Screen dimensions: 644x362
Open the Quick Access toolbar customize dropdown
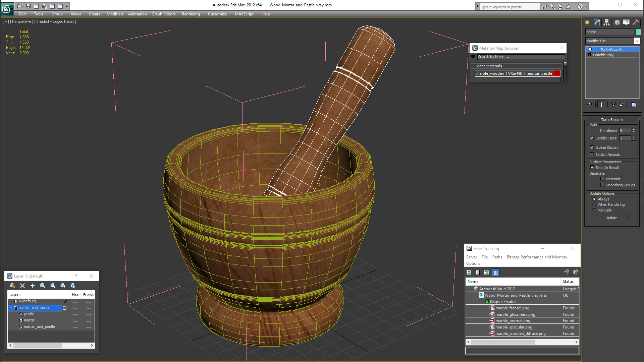pos(67,6)
